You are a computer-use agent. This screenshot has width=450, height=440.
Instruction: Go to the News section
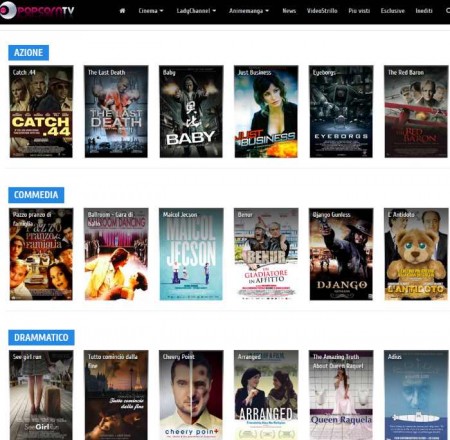pyautogui.click(x=289, y=11)
